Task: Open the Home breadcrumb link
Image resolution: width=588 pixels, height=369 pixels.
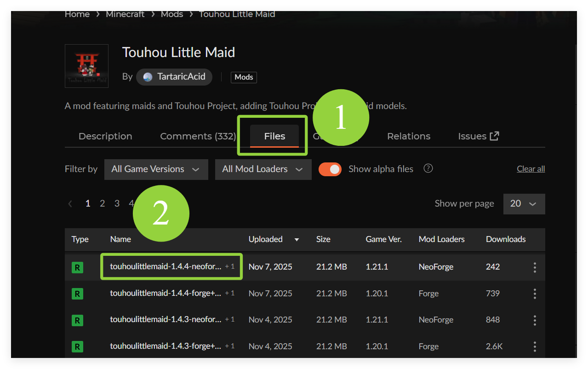Action: 77,14
